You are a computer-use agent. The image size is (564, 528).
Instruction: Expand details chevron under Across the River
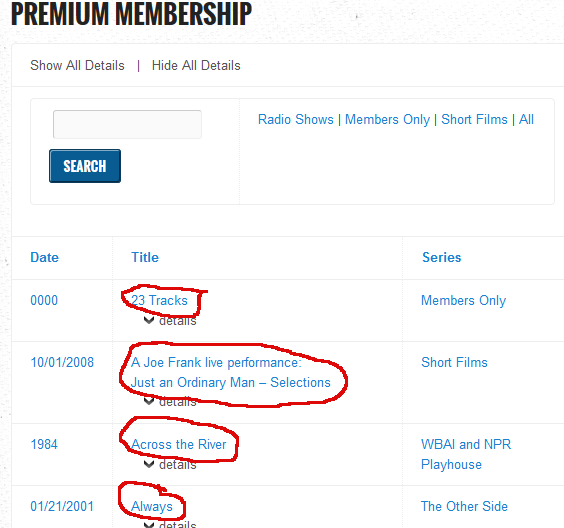[149, 464]
